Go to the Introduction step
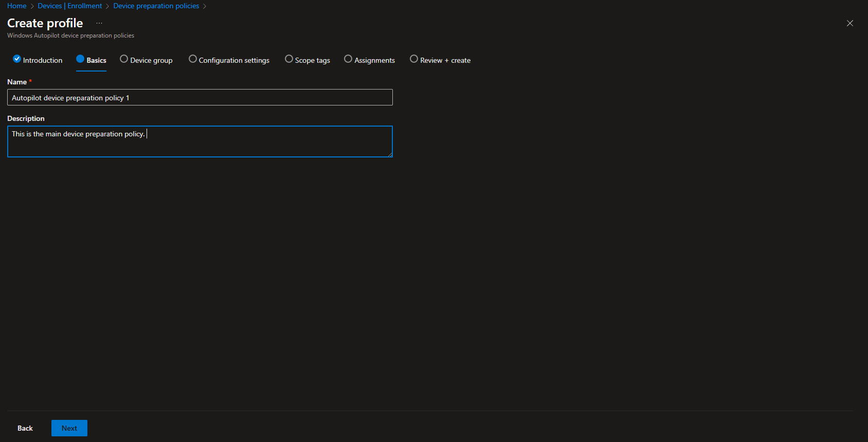Screen dimensions: 868x442 [38, 60]
